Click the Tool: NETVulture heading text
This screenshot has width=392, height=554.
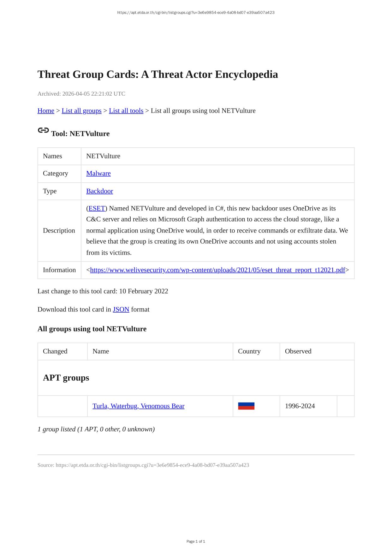tap(80, 134)
